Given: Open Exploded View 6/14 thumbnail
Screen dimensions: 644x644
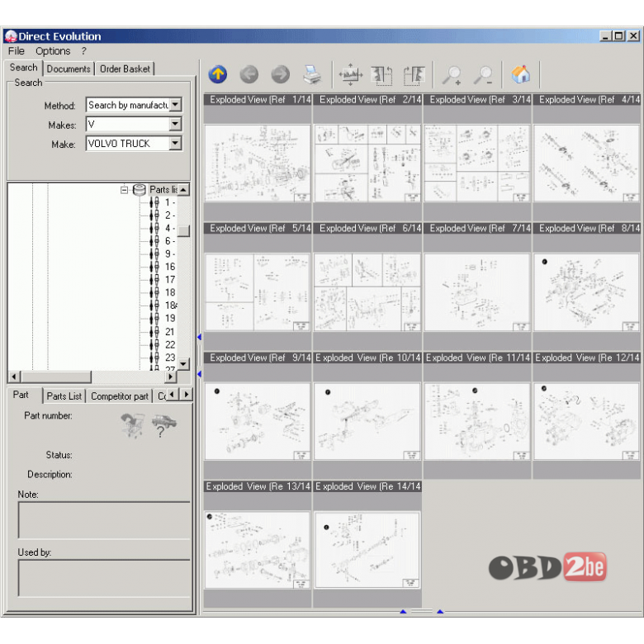Looking at the screenshot, I should (367, 292).
